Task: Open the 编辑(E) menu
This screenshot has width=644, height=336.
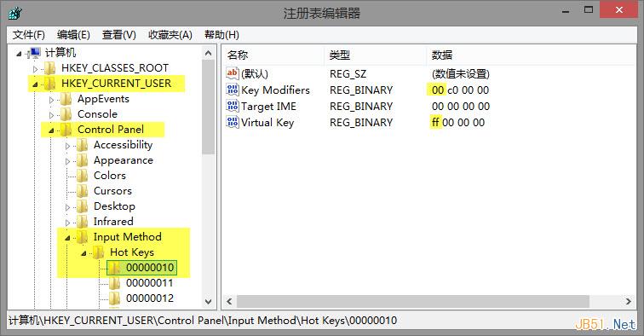Action: (73, 35)
